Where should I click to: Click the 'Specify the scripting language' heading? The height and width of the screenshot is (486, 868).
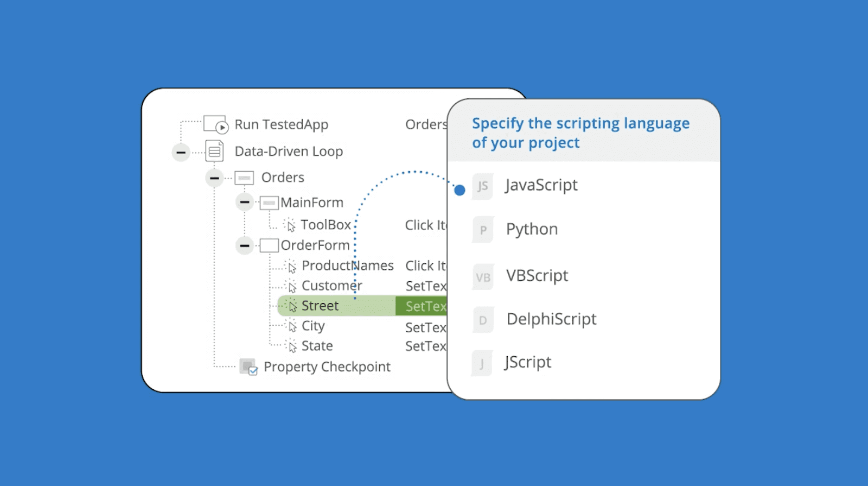pyautogui.click(x=580, y=133)
